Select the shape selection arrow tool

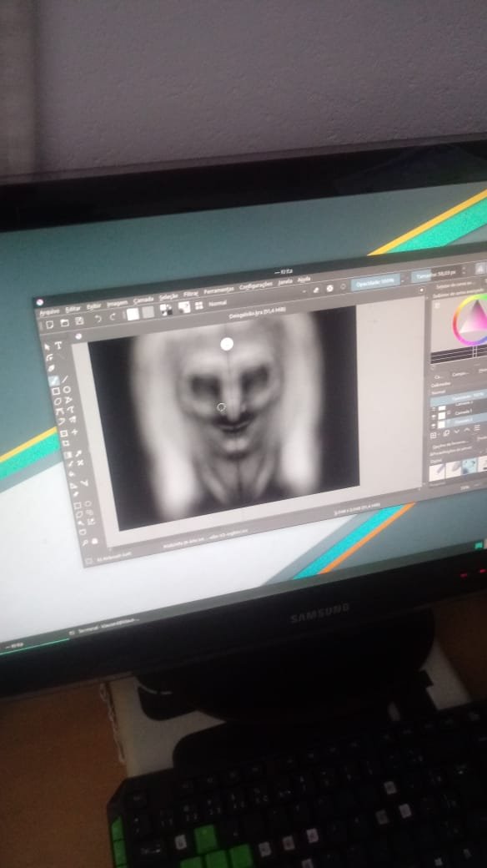click(47, 346)
